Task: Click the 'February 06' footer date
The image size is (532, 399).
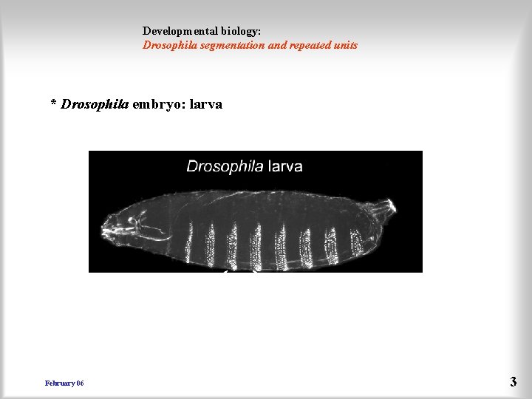Action: [64, 383]
